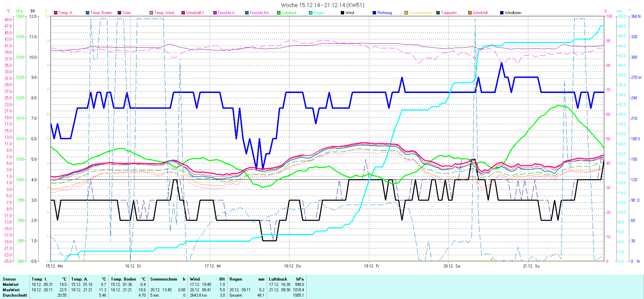The width and height of the screenshot is (644, 299).
Task: Select the purple Solar legend marker
Action: tap(119, 13)
